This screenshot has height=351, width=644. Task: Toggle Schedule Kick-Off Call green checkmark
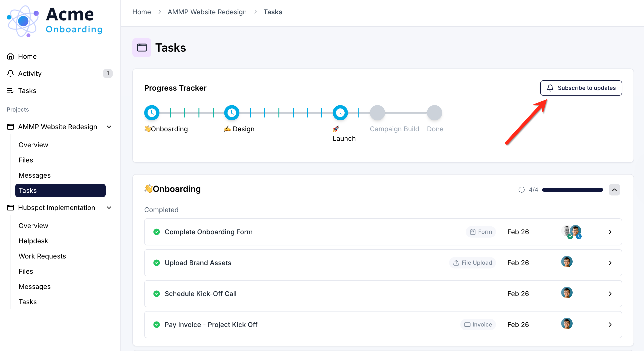(x=157, y=294)
